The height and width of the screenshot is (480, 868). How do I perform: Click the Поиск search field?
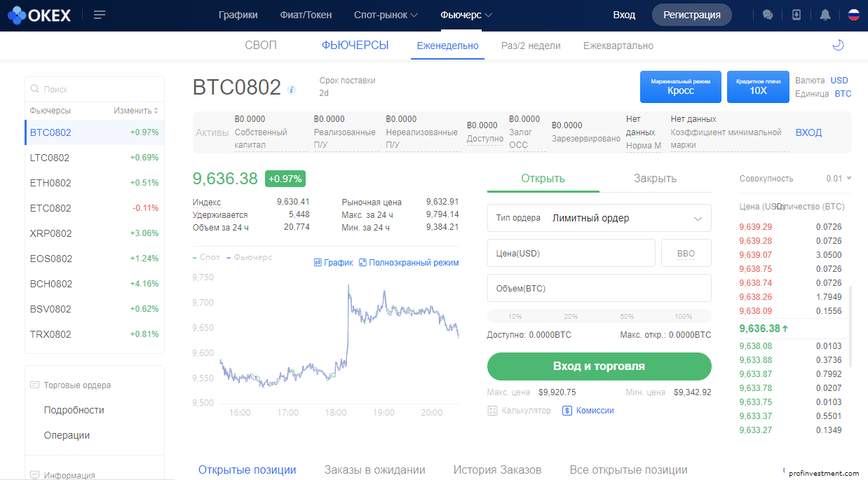click(95, 89)
